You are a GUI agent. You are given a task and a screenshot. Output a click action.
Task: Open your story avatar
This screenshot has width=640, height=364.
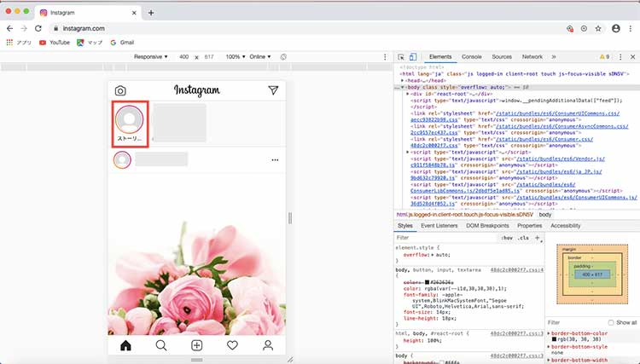(x=130, y=119)
